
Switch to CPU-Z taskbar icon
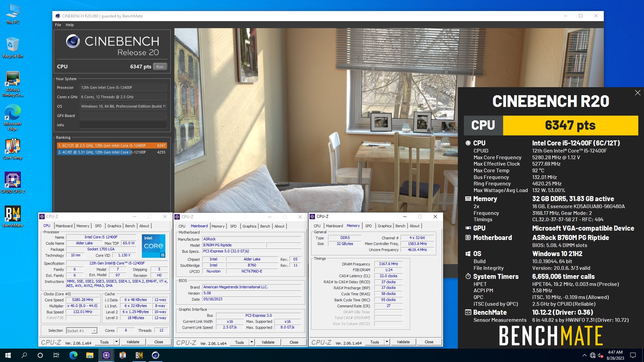pos(106,355)
